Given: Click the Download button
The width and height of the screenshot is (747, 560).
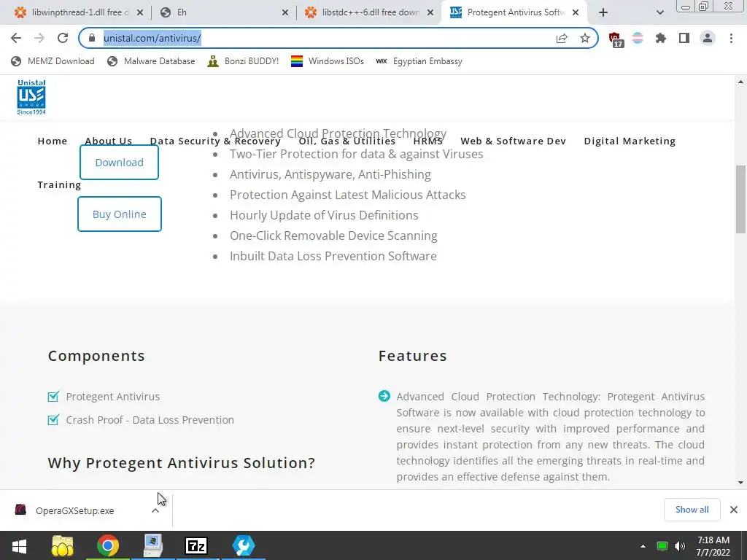Looking at the screenshot, I should (119, 163).
